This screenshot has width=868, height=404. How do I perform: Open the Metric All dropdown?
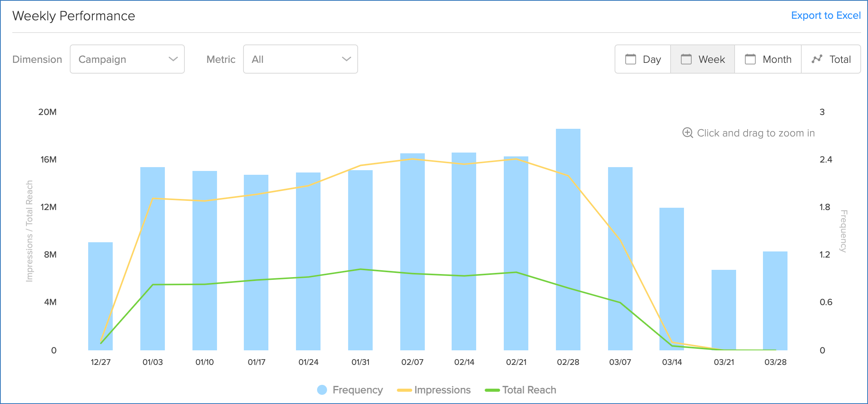coord(300,59)
